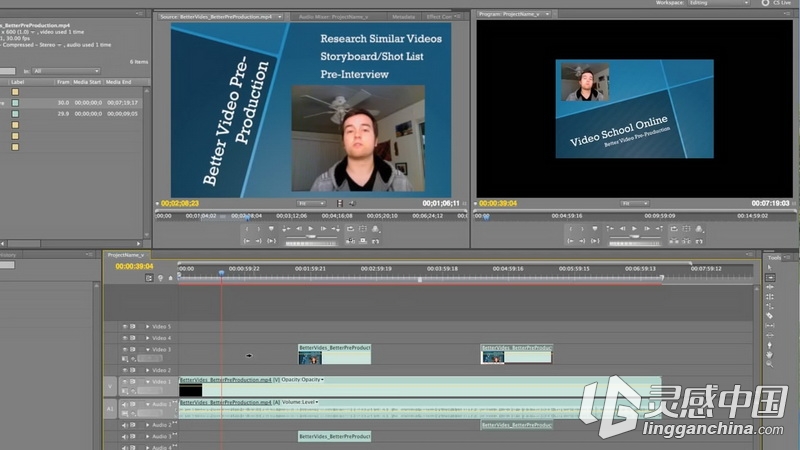
Task: Step back one frame in Source monitor
Action: (x=299, y=229)
